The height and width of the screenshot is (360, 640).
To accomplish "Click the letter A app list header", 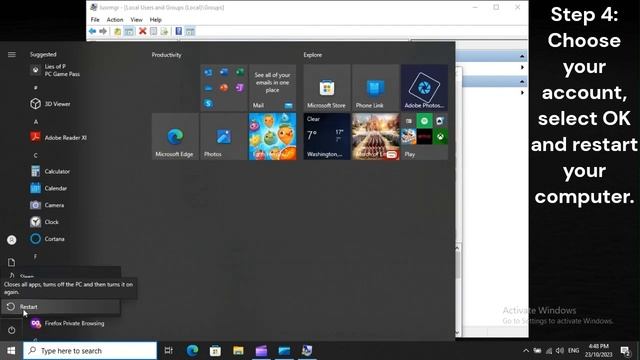I will tap(36, 122).
